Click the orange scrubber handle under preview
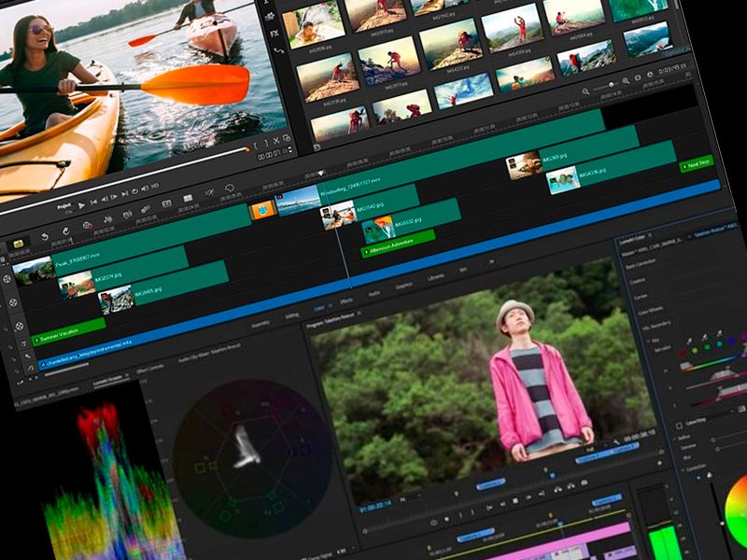 click(x=247, y=150)
